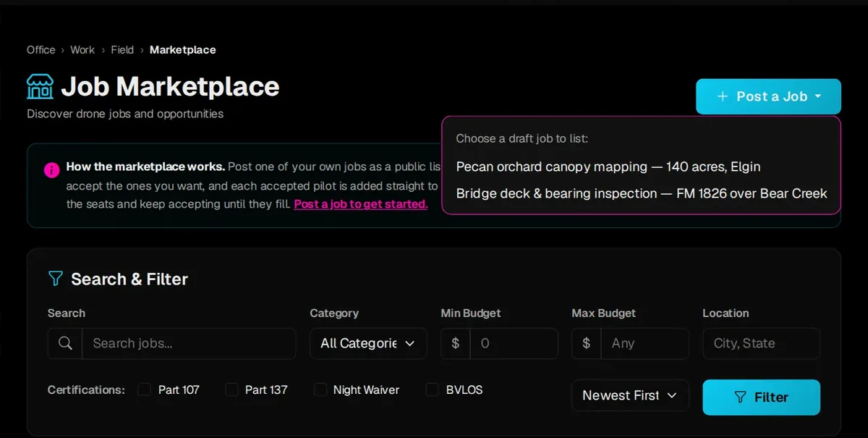868x438 pixels.
Task: Go to Field breadcrumb
Action: [122, 50]
